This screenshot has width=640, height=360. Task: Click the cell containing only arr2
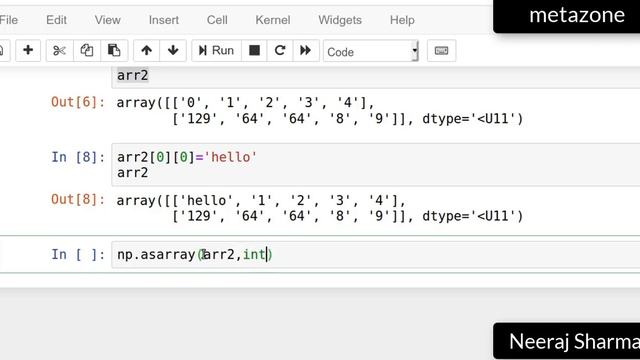[376, 77]
